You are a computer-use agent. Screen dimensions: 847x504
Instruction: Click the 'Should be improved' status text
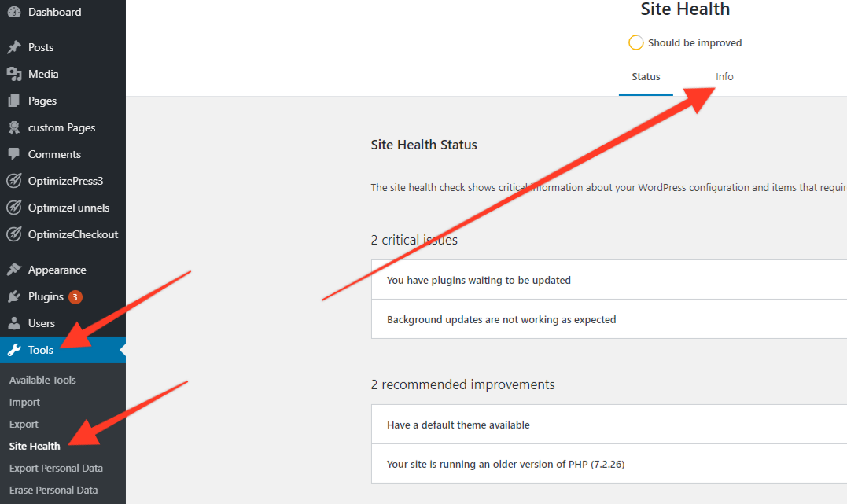(x=694, y=42)
